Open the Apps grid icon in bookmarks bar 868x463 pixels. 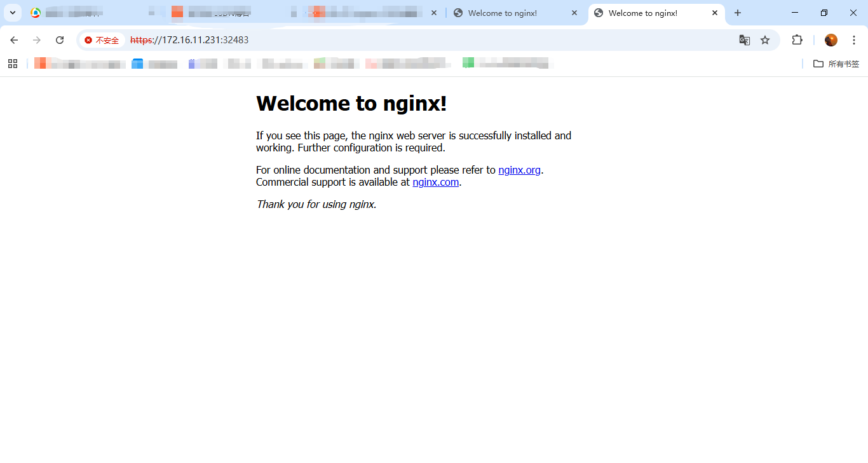(x=13, y=64)
